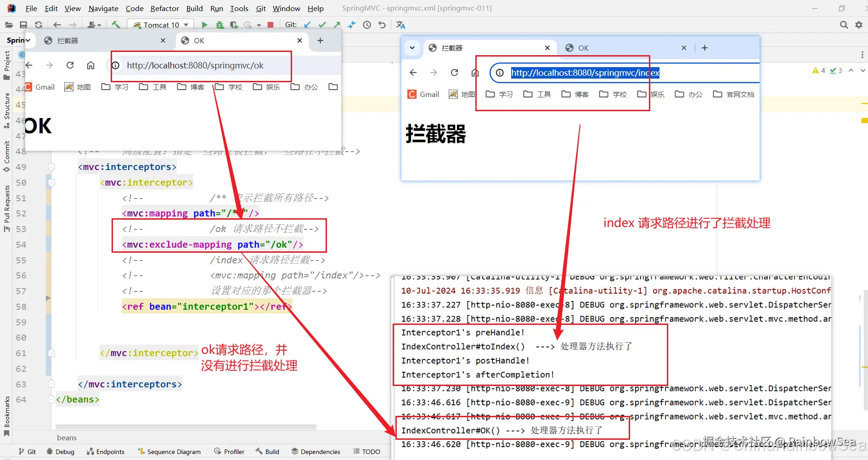Expand the SpringMVC project name dropdown
This screenshot has width=868, height=460.
click(x=18, y=40)
